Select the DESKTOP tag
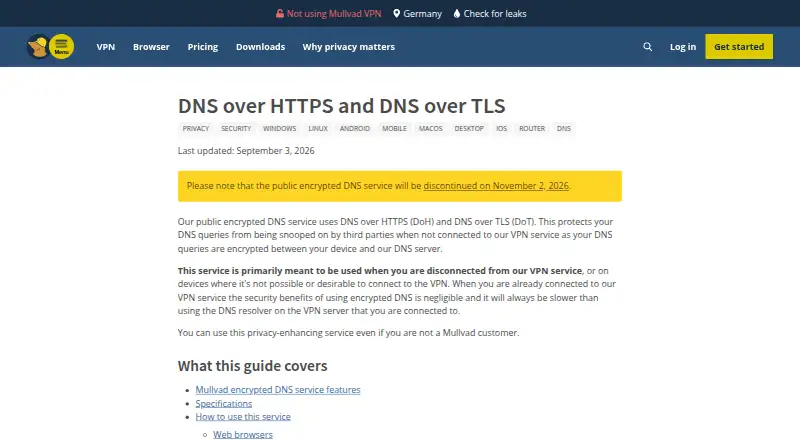Image resolution: width=800 pixels, height=440 pixels. tap(469, 129)
